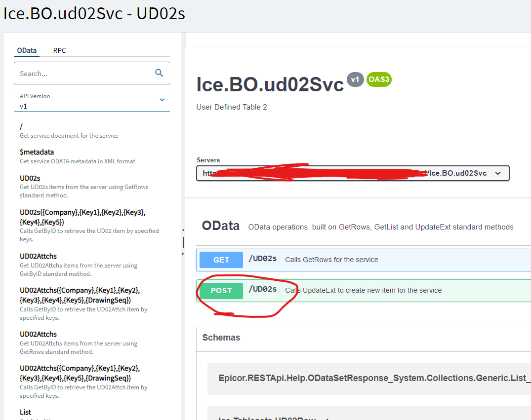Collapse the OData operations section heading
The height and width of the screenshot is (420, 531).
tap(221, 226)
